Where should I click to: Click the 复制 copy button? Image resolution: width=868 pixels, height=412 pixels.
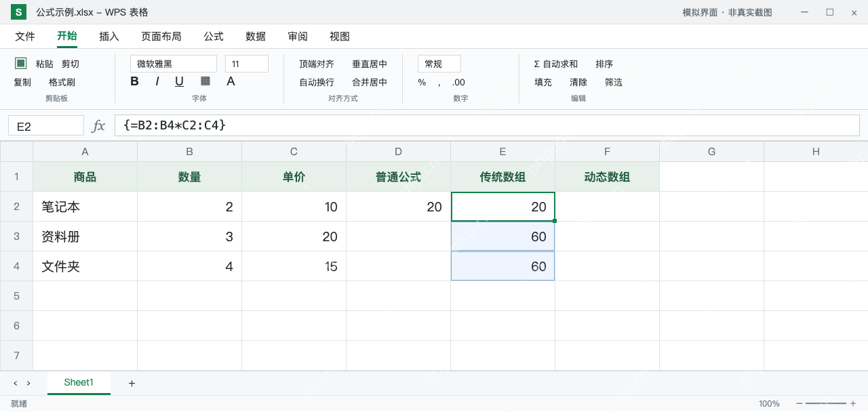pos(22,82)
